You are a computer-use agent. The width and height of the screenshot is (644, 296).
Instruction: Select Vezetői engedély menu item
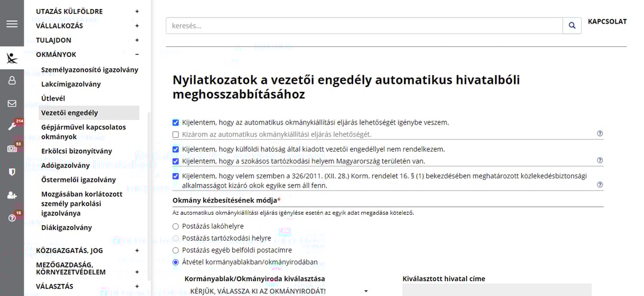coord(89,112)
